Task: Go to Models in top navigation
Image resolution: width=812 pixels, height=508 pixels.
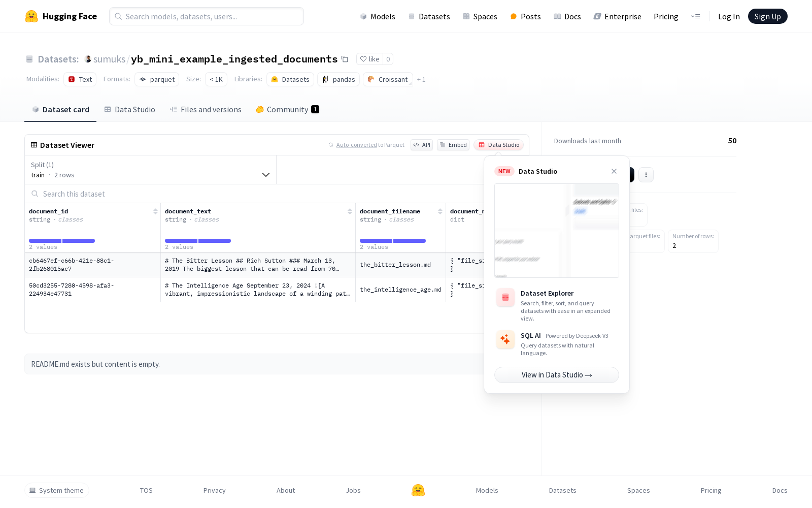Action: click(x=378, y=16)
